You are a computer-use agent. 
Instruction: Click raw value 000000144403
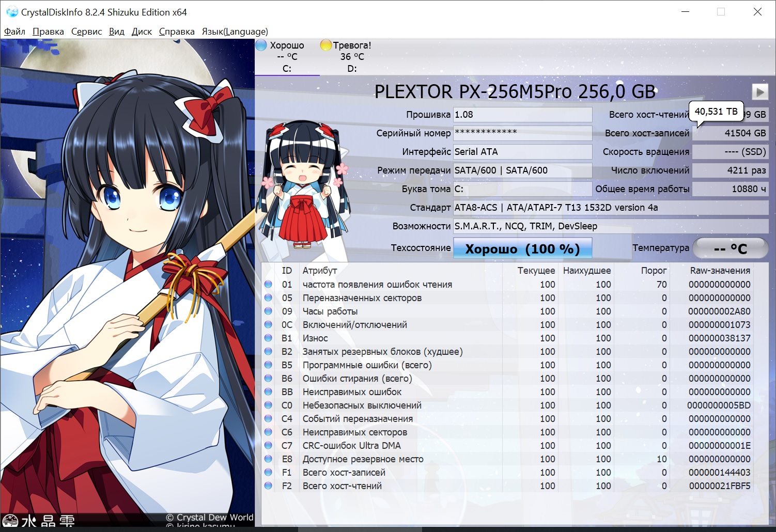[719, 472]
